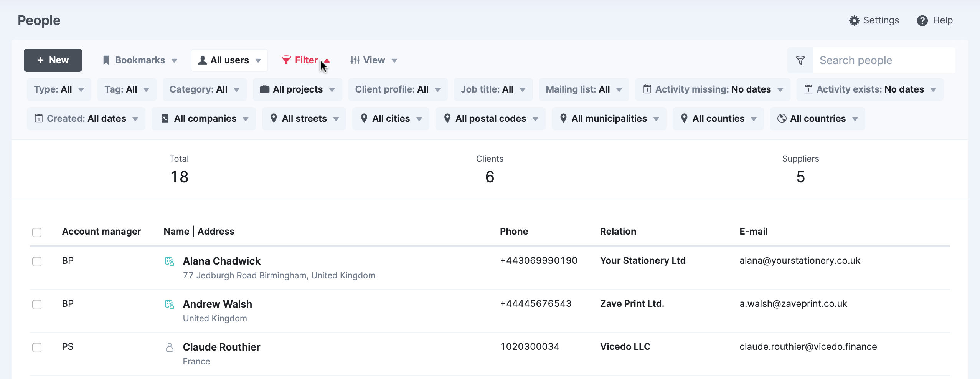
Task: Click email alana@yourstationery.co.uk
Action: 800,261
